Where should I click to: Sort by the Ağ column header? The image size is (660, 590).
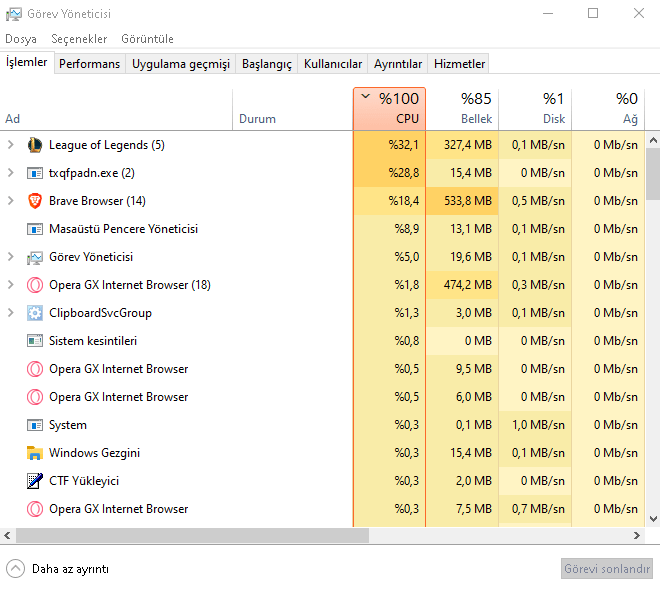point(608,109)
